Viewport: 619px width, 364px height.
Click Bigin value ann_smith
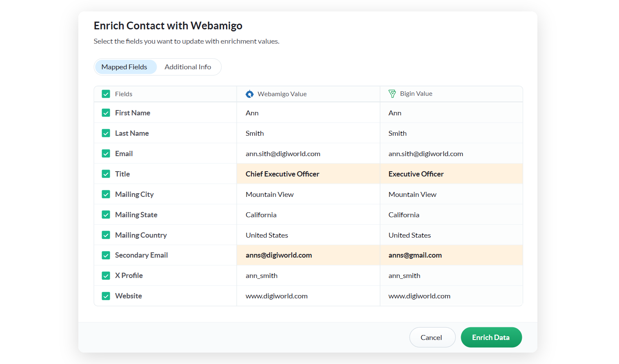coord(404,276)
